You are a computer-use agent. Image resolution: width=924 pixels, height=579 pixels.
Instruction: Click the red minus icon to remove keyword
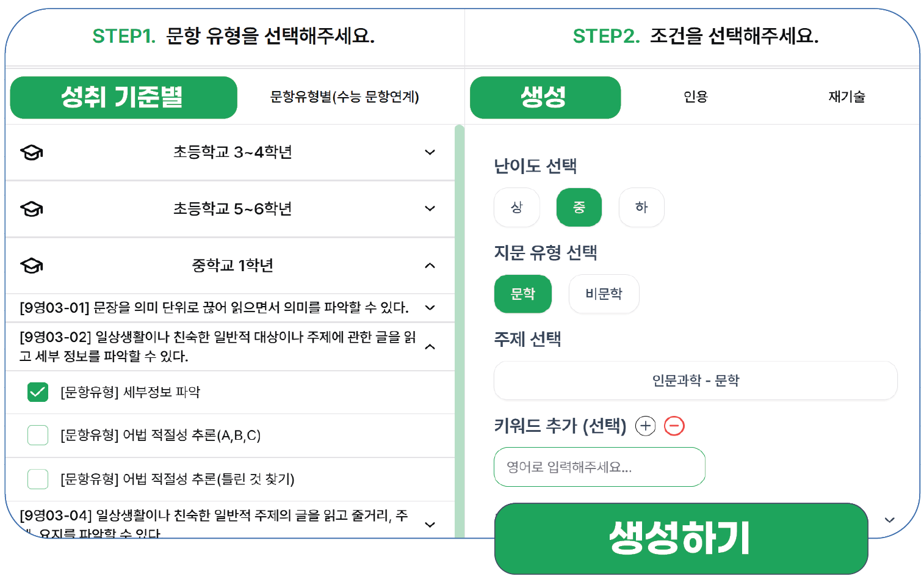(x=674, y=426)
